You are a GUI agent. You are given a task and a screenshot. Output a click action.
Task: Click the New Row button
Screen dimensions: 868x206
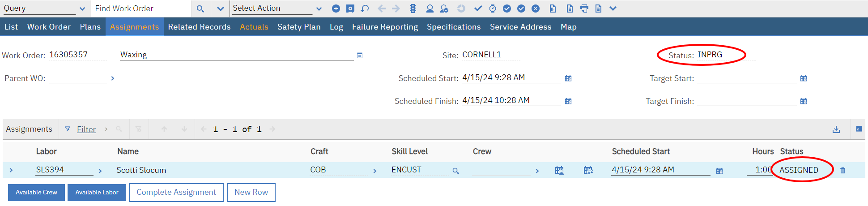coord(251,193)
